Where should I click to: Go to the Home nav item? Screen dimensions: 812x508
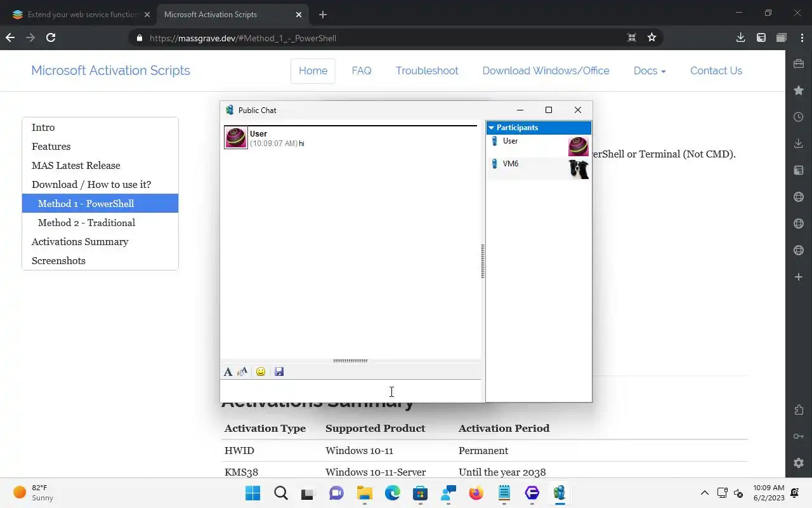(x=313, y=70)
